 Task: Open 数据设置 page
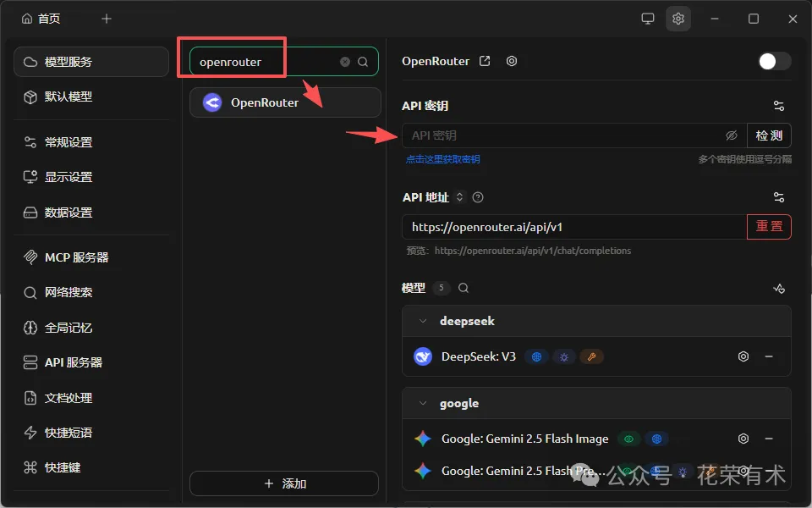pyautogui.click(x=91, y=213)
